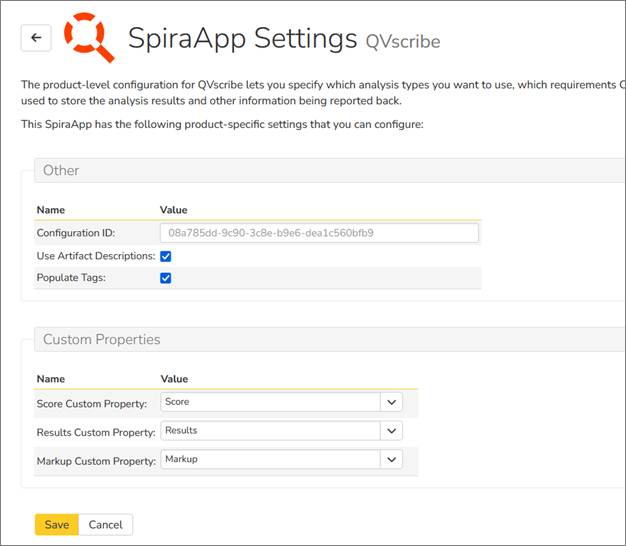Image resolution: width=626 pixels, height=546 pixels.
Task: Click the Populate Tags label
Action: tap(72, 278)
